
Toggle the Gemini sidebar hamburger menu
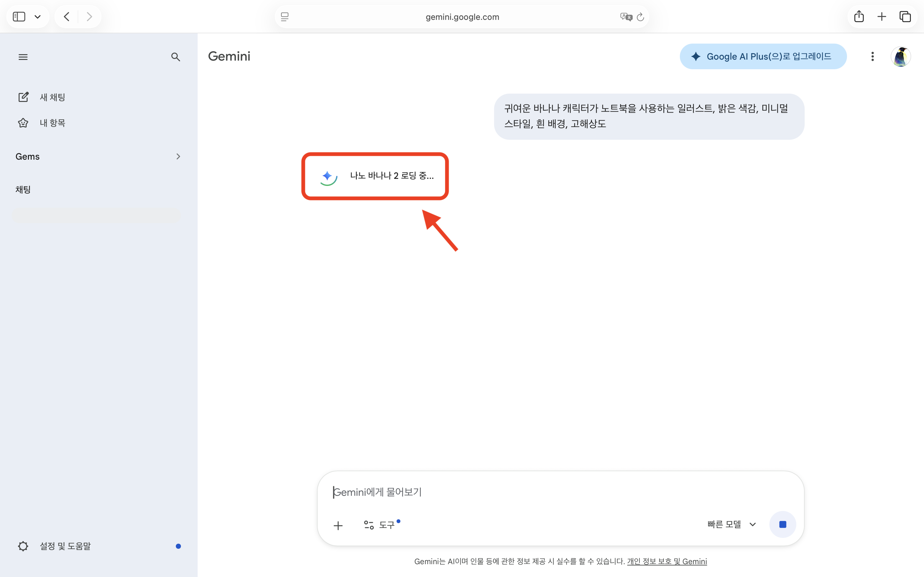click(x=23, y=57)
